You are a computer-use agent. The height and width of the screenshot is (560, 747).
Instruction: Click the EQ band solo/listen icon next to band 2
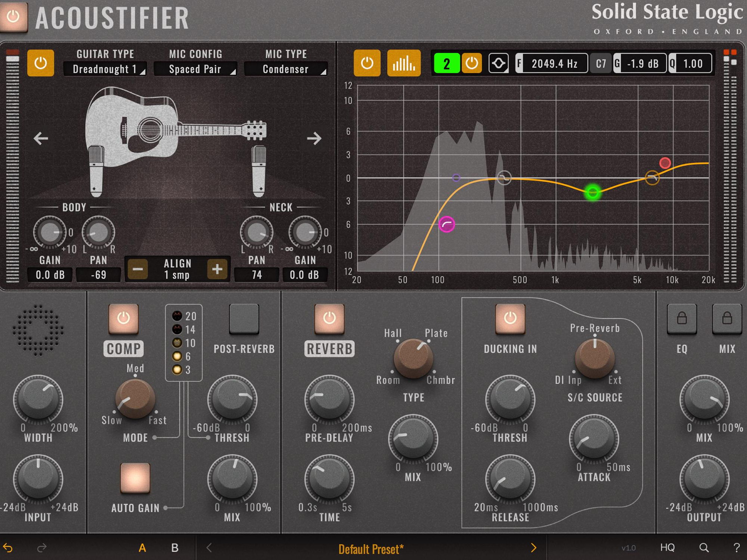click(500, 63)
